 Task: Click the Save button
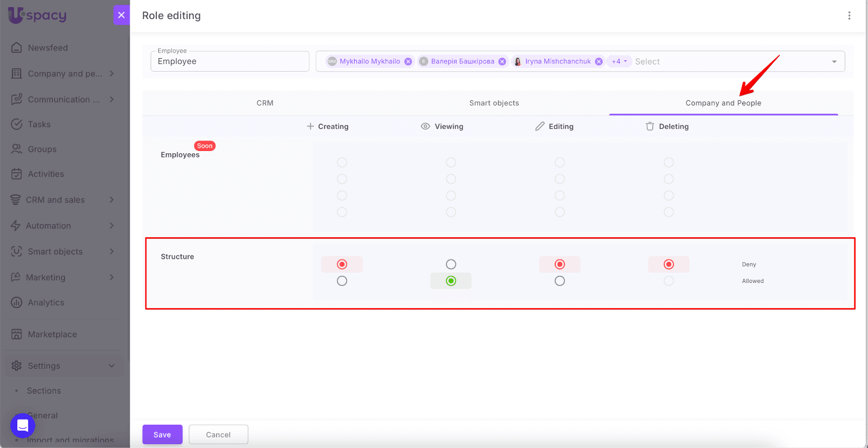162,434
